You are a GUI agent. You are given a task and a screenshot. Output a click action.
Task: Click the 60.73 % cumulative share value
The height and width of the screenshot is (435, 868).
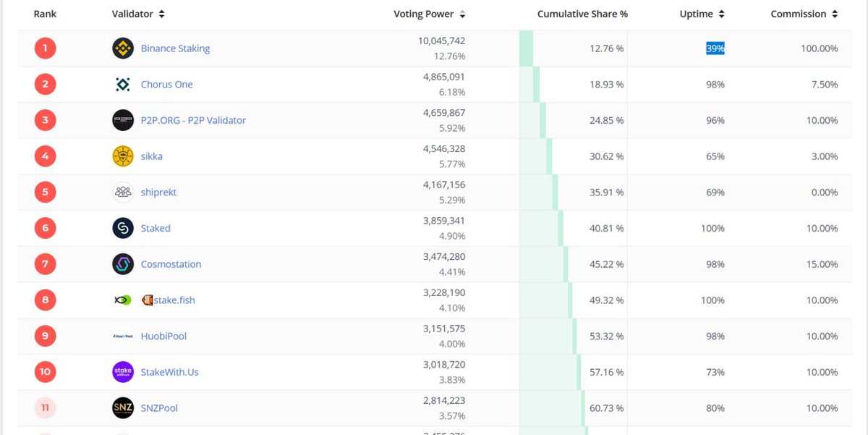[x=607, y=408]
